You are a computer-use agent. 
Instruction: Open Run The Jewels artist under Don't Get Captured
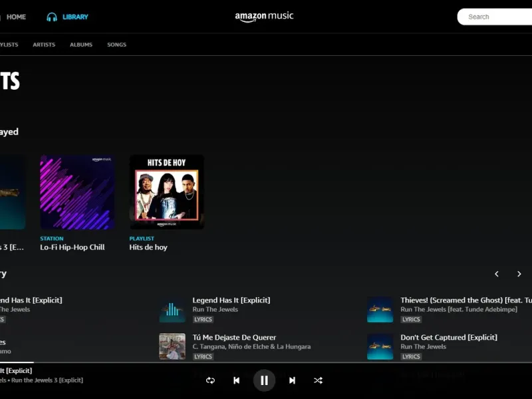[423, 346]
